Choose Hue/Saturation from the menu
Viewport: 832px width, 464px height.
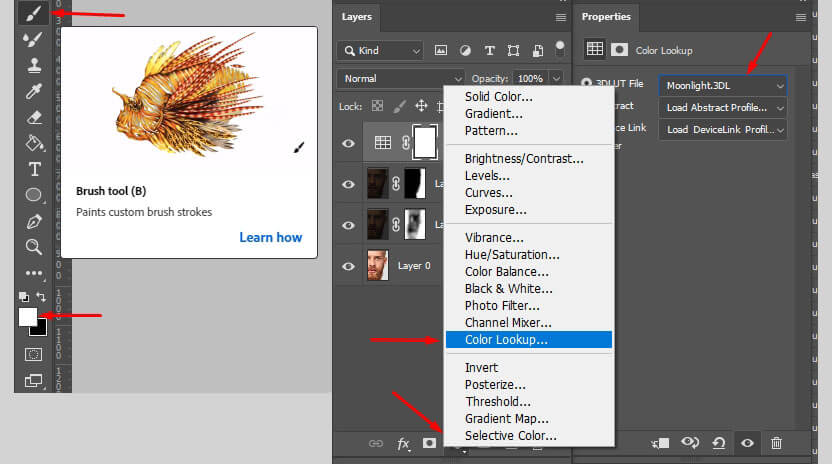click(528, 255)
